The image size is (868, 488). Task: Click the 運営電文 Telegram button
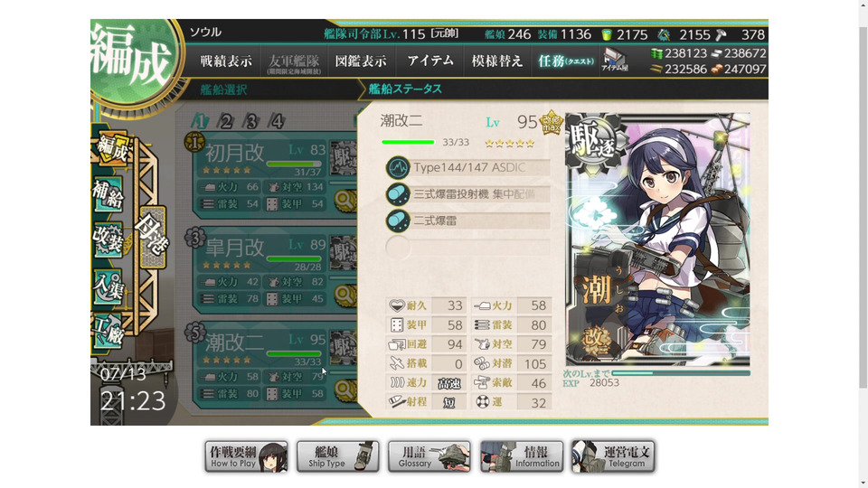pyautogui.click(x=613, y=456)
